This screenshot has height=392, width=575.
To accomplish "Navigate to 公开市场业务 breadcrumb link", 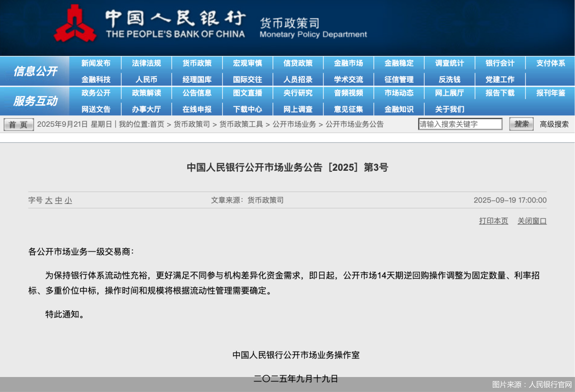I will click(x=294, y=124).
